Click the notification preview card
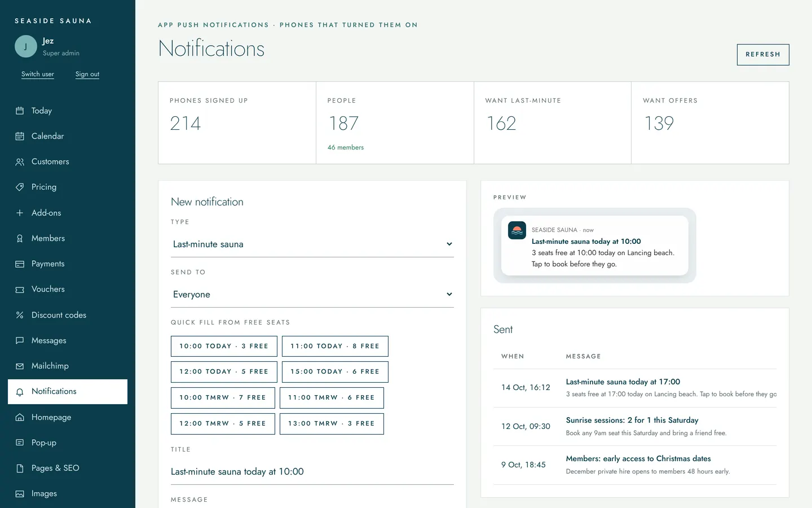 pyautogui.click(x=595, y=246)
